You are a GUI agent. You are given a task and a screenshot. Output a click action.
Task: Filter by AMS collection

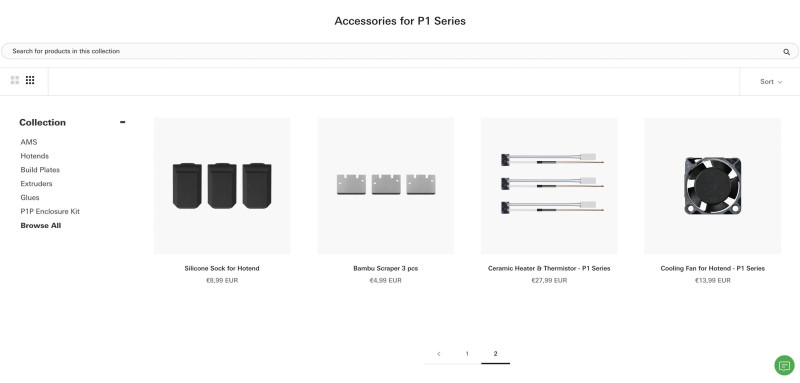[x=29, y=142]
